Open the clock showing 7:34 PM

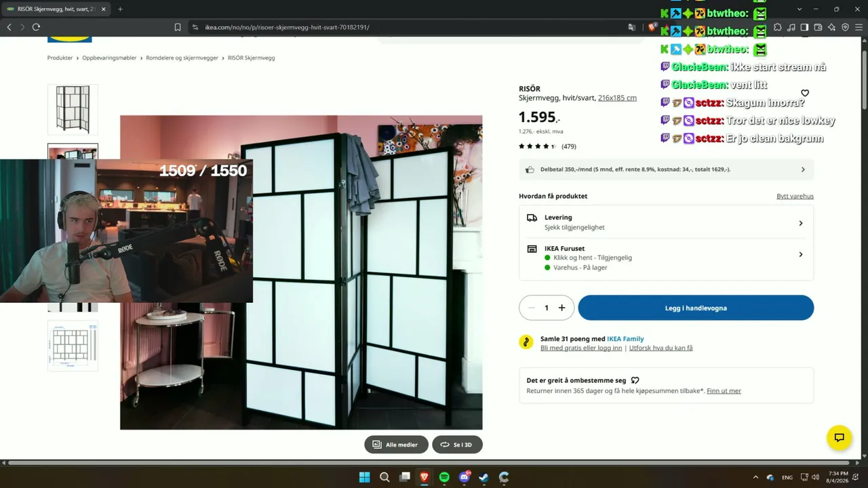(x=838, y=477)
